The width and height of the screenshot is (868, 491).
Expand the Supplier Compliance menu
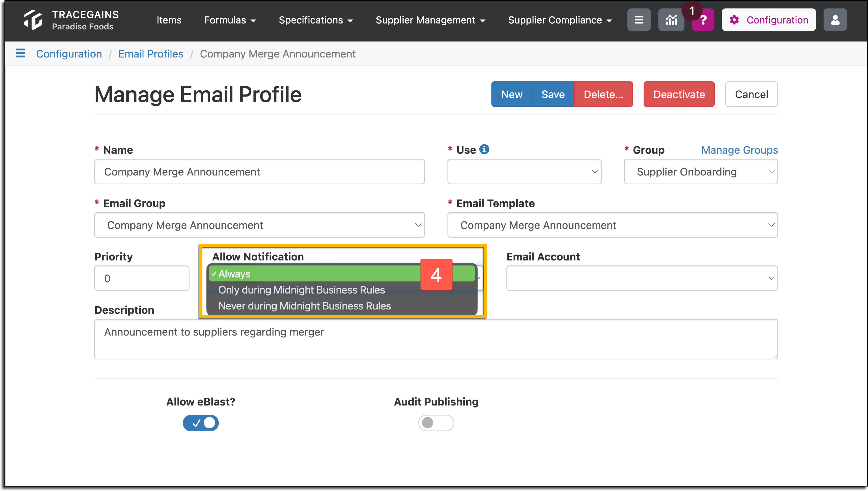click(x=560, y=20)
